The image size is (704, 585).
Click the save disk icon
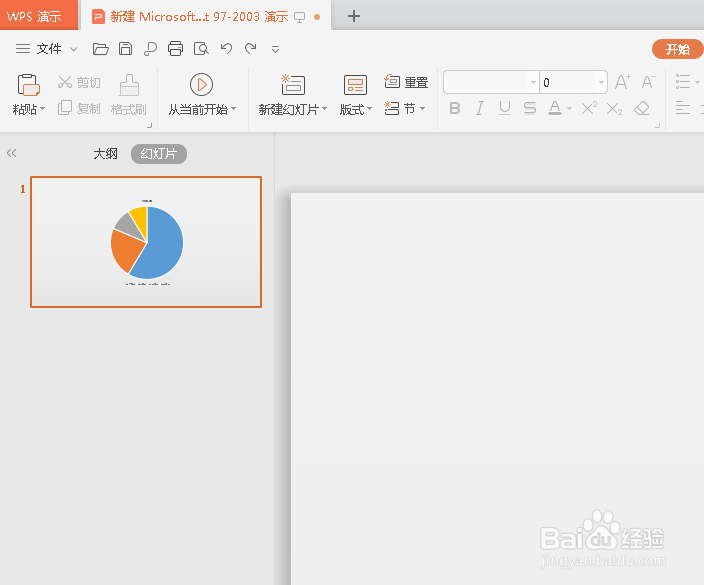coord(125,48)
